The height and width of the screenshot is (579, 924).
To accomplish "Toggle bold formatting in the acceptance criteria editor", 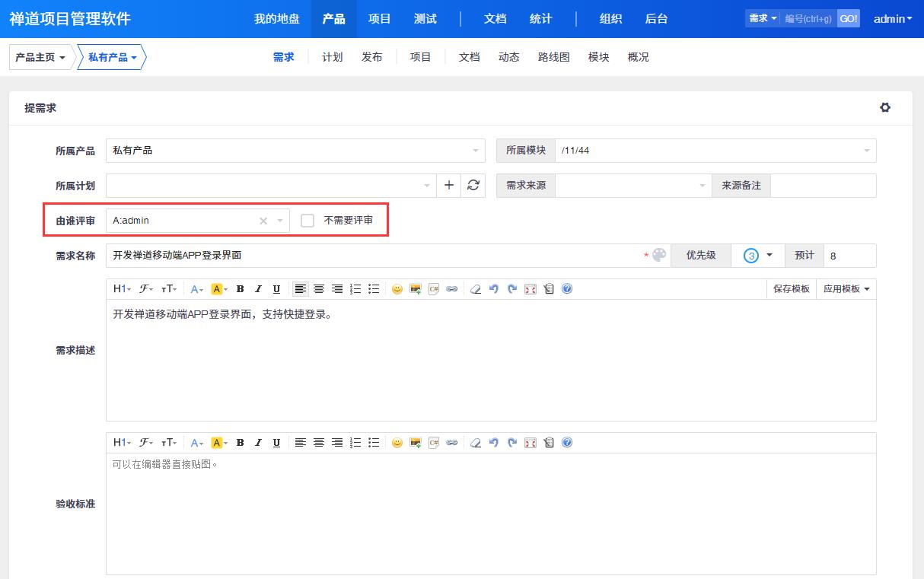I will point(240,442).
